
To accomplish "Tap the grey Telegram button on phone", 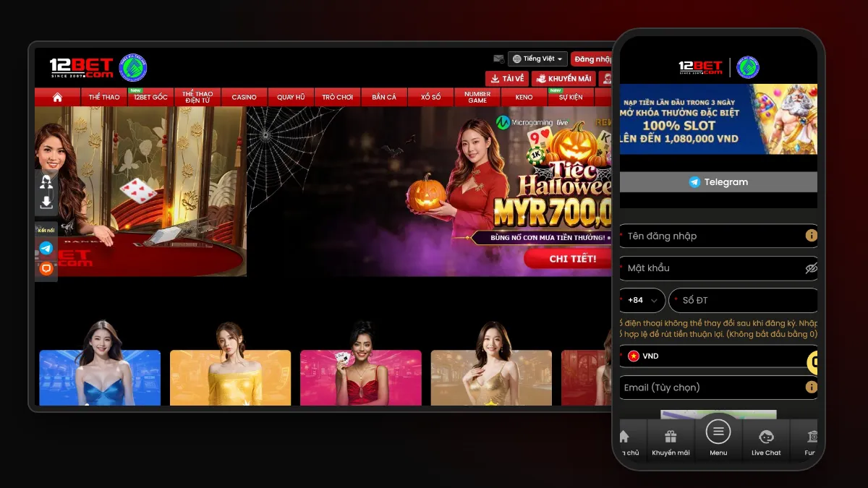I will (x=718, y=181).
